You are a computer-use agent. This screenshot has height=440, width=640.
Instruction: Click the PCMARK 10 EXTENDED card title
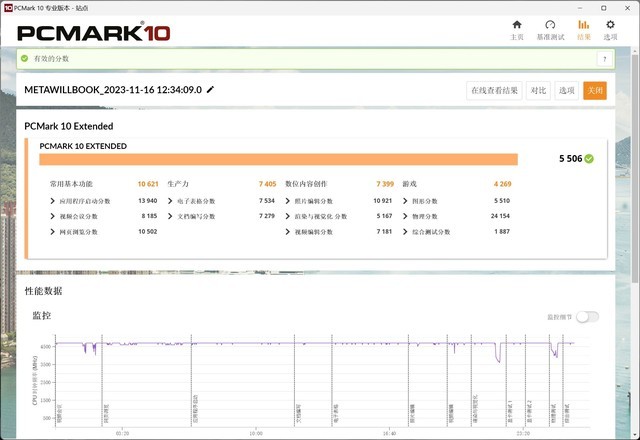(83, 146)
